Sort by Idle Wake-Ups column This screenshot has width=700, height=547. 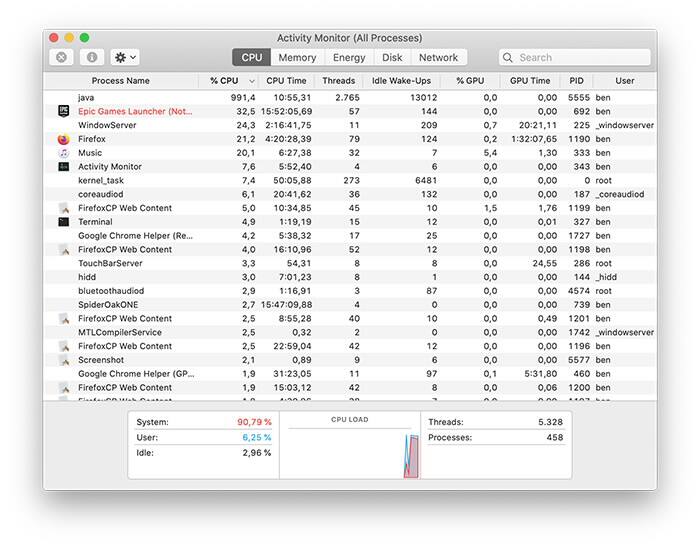(401, 81)
